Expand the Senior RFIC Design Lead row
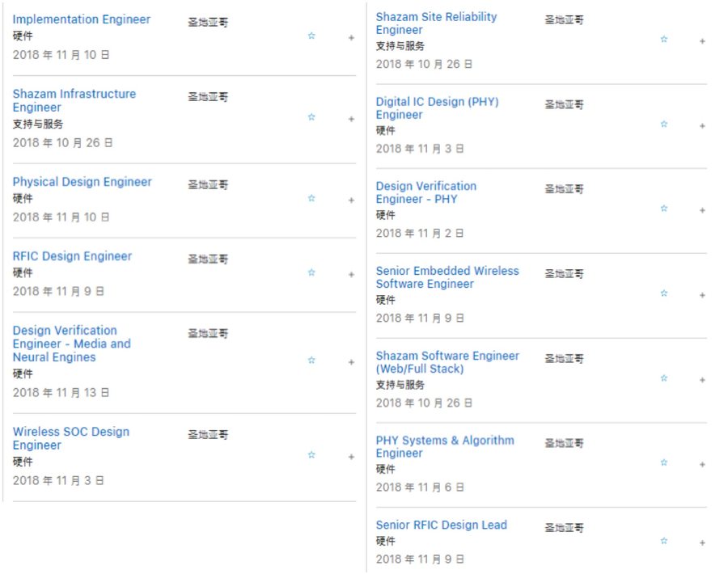Image resolution: width=728 pixels, height=574 pixels. coord(702,542)
